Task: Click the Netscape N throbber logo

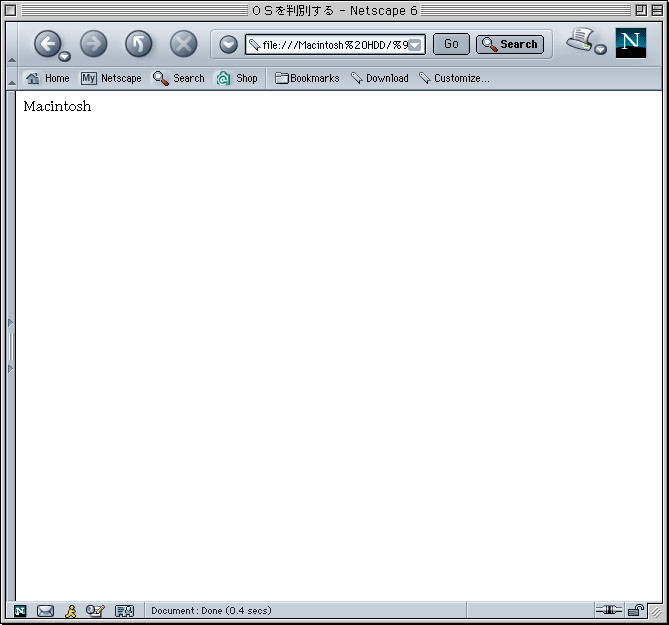Action: (631, 43)
